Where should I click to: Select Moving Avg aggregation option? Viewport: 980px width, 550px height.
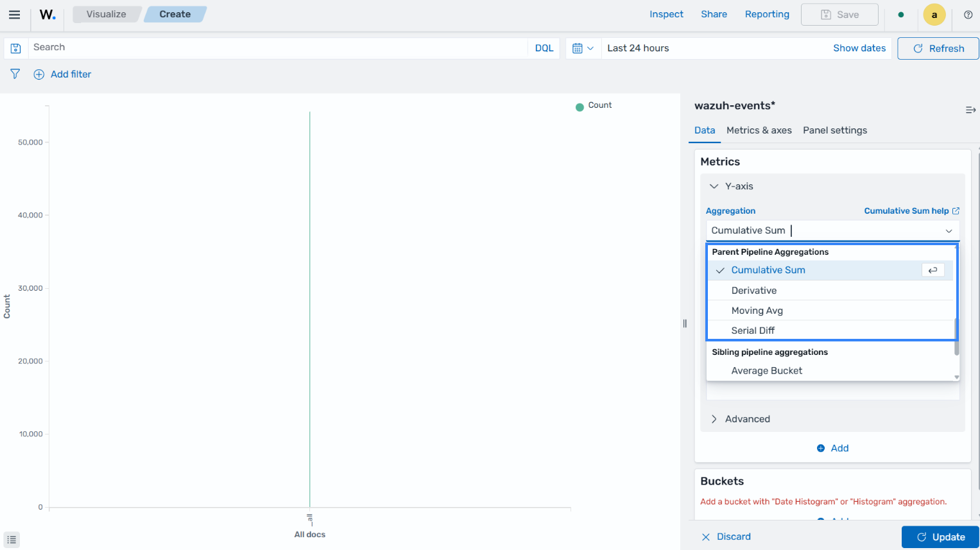[x=832, y=311]
